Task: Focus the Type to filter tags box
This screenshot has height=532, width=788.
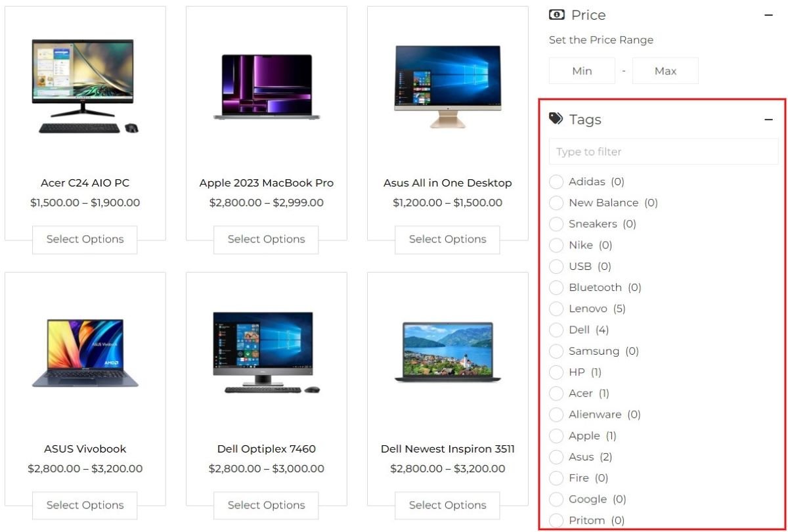Action: click(663, 152)
